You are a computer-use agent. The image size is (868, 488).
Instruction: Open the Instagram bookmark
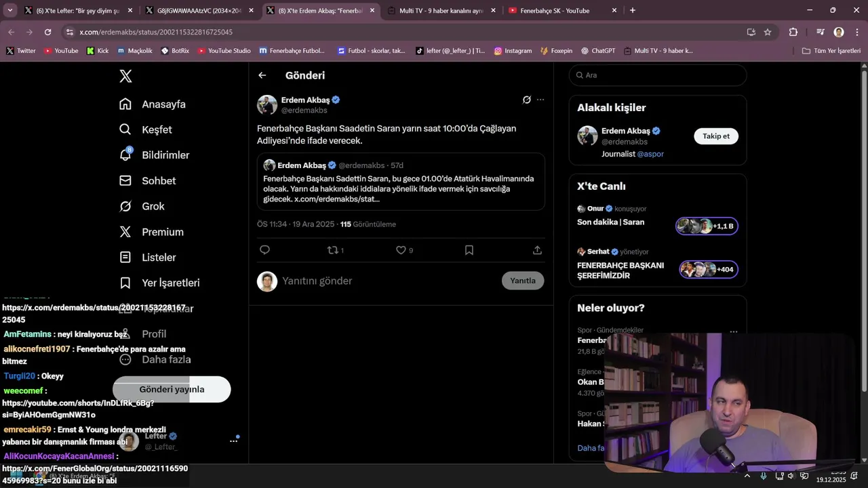[513, 51]
